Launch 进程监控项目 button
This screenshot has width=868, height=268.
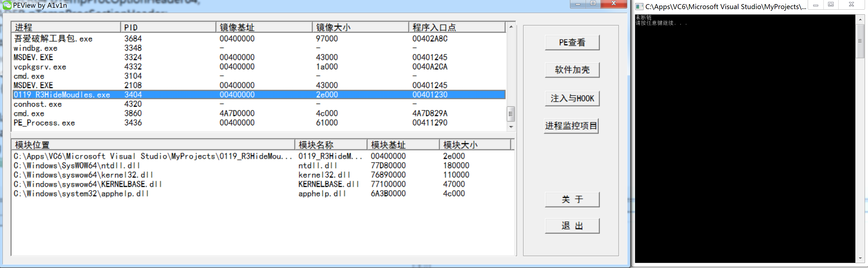[571, 126]
